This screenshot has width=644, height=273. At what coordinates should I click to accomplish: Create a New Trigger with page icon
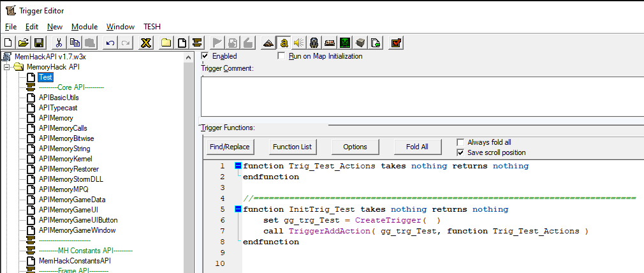(182, 43)
